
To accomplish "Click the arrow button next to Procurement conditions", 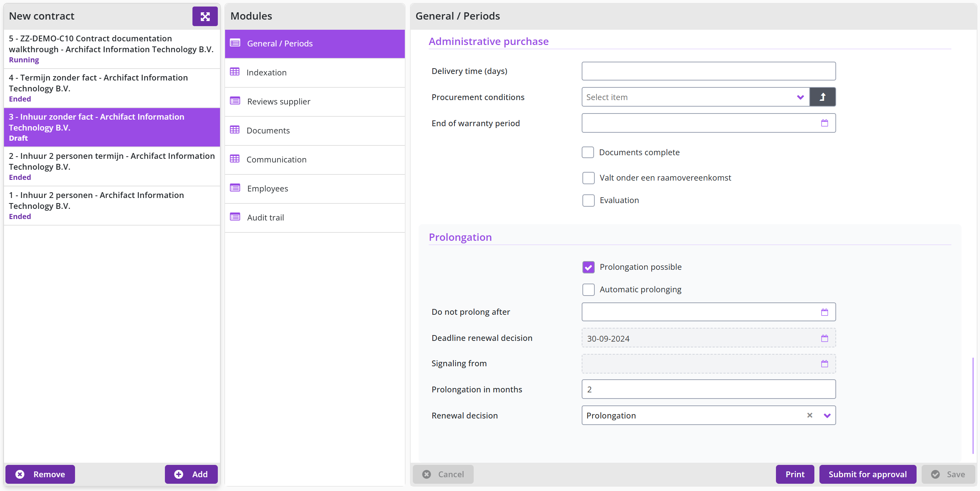I will (822, 97).
